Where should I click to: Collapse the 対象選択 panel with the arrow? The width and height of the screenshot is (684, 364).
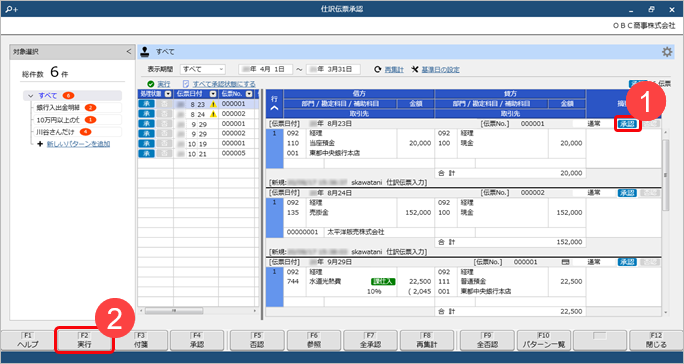pos(128,52)
